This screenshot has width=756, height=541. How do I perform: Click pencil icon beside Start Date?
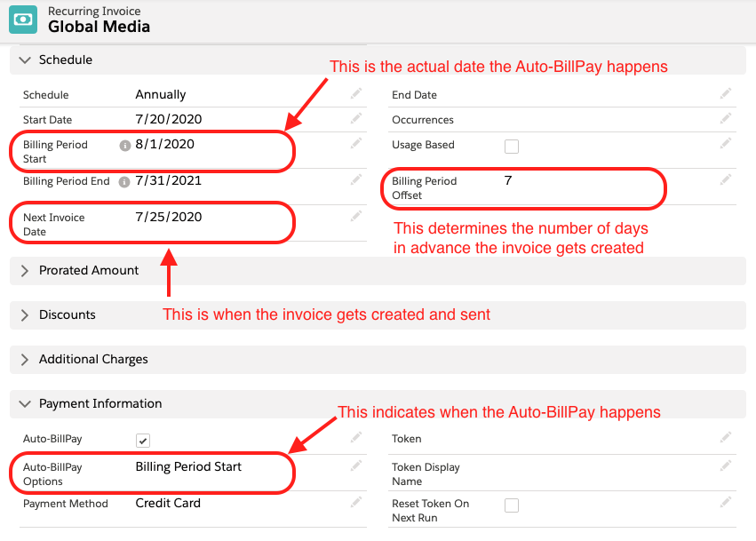tap(356, 118)
